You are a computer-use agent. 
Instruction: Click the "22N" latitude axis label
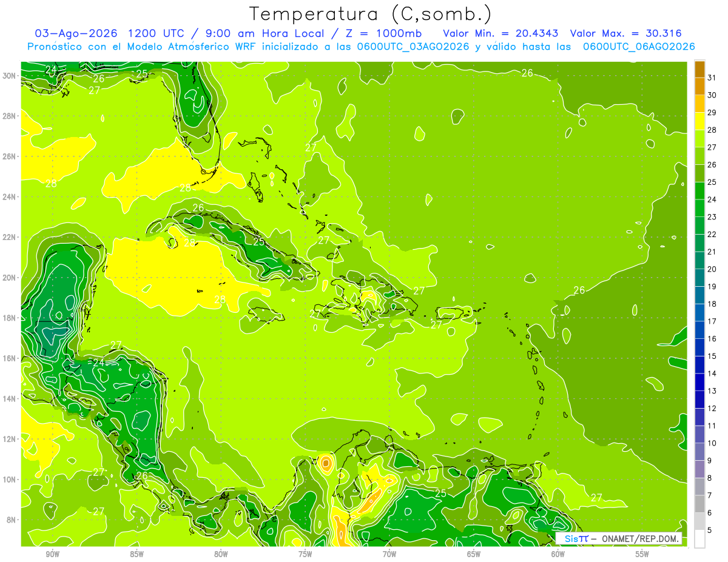[x=10, y=237]
